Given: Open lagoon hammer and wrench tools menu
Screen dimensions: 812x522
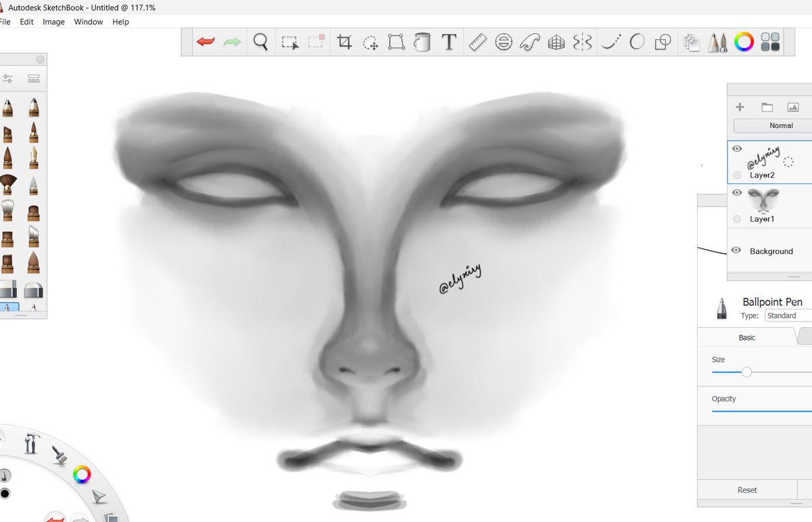Looking at the screenshot, I should click(31, 443).
